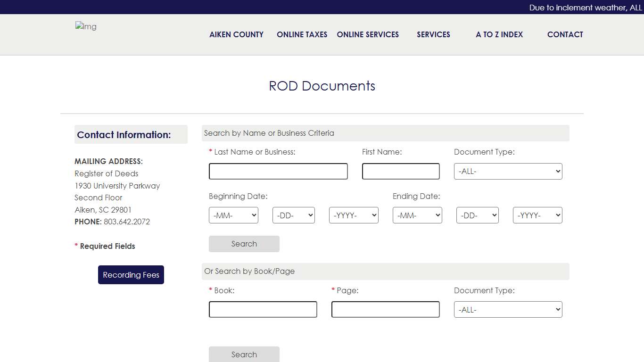The width and height of the screenshot is (644, 362).
Task: Open the ONLINE TAXES menu
Action: (x=302, y=34)
